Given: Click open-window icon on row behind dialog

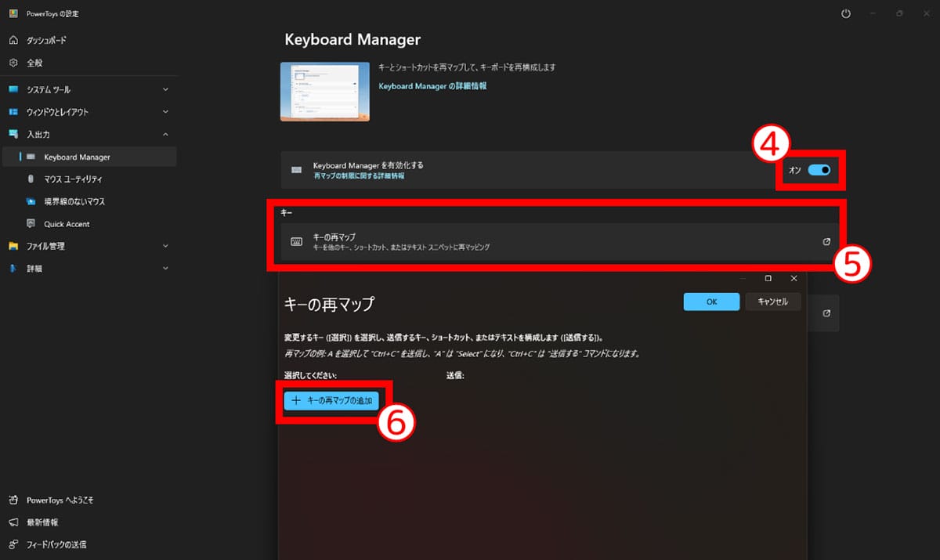Looking at the screenshot, I should (x=826, y=313).
